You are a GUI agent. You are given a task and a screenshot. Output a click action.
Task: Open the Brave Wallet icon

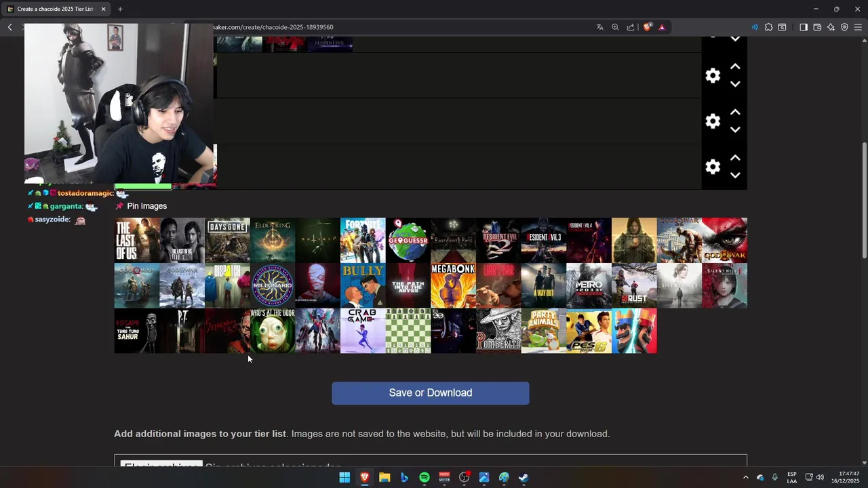point(817,27)
